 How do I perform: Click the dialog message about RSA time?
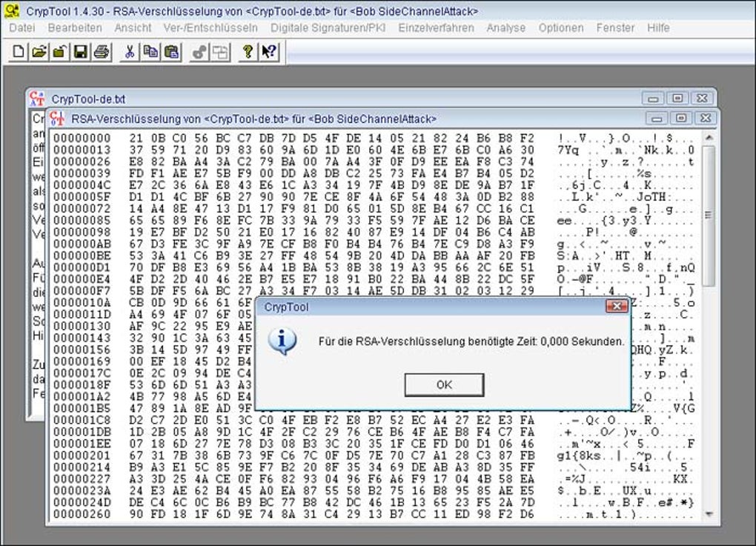coord(471,342)
